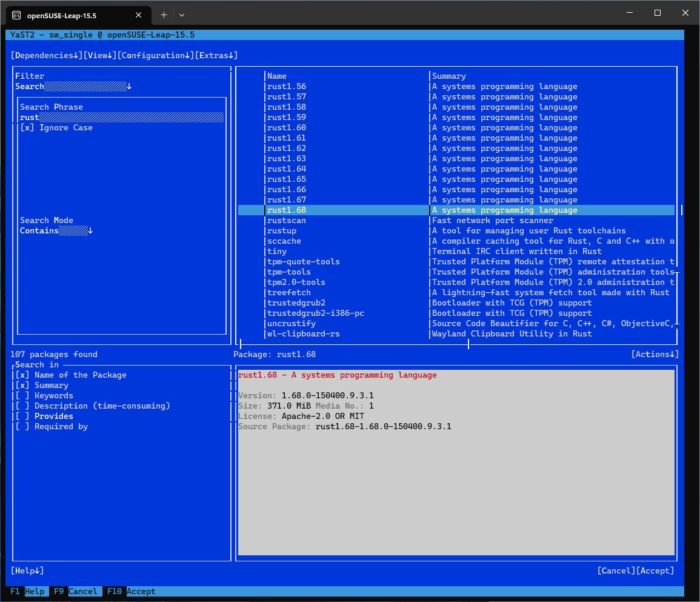This screenshot has width=700, height=602.
Task: Select the rust1.61 package row
Action: [x=456, y=138]
